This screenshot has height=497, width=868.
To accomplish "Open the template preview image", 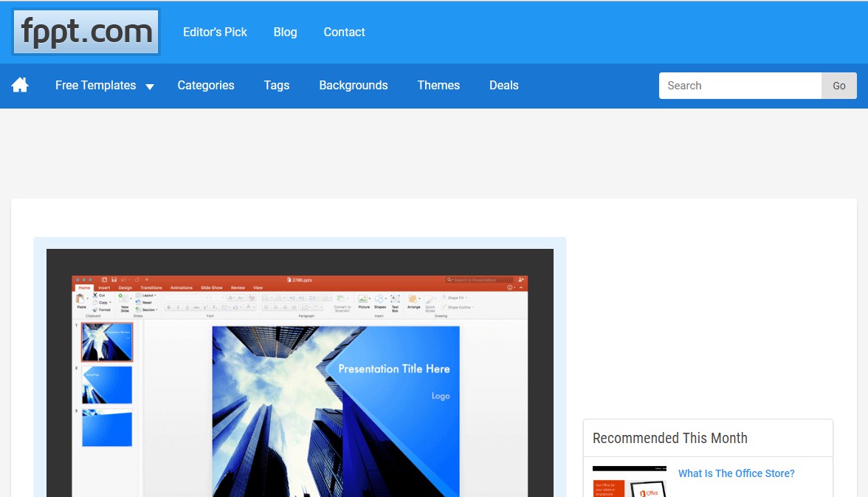I will coord(300,373).
